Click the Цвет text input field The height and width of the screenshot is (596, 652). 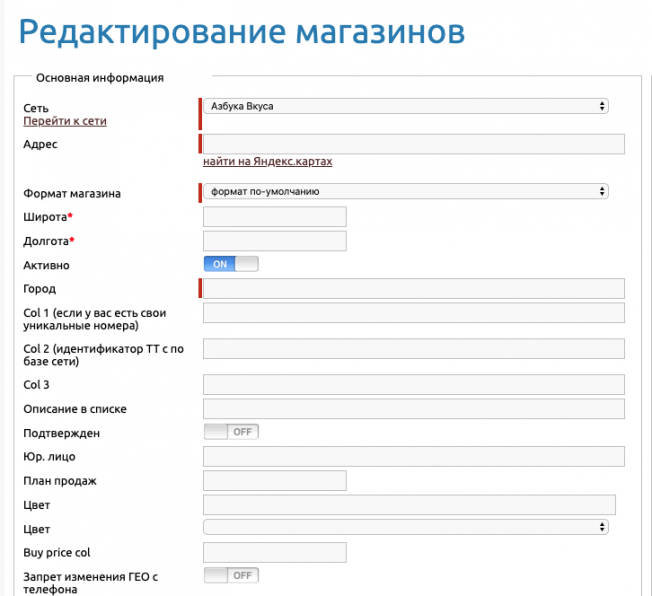409,504
